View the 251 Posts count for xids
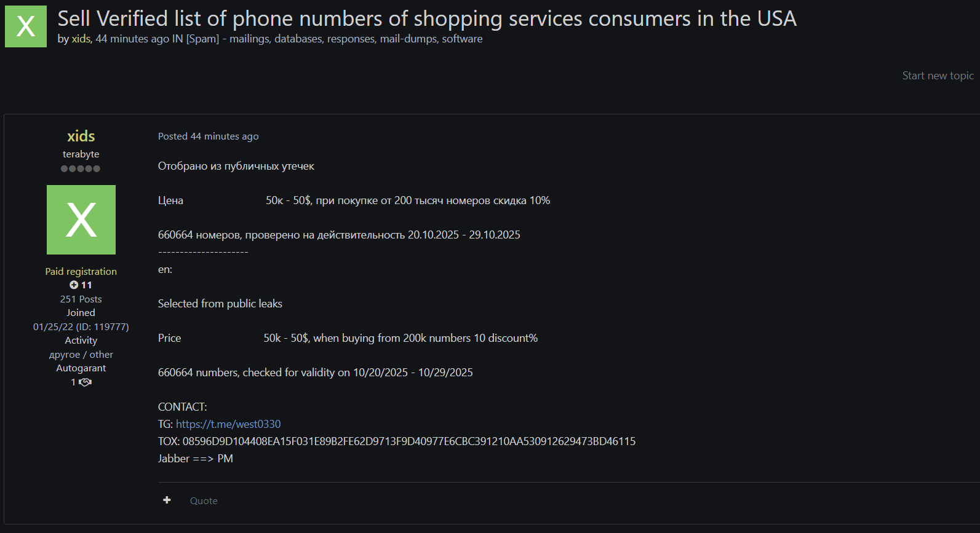The height and width of the screenshot is (533, 980). click(81, 299)
